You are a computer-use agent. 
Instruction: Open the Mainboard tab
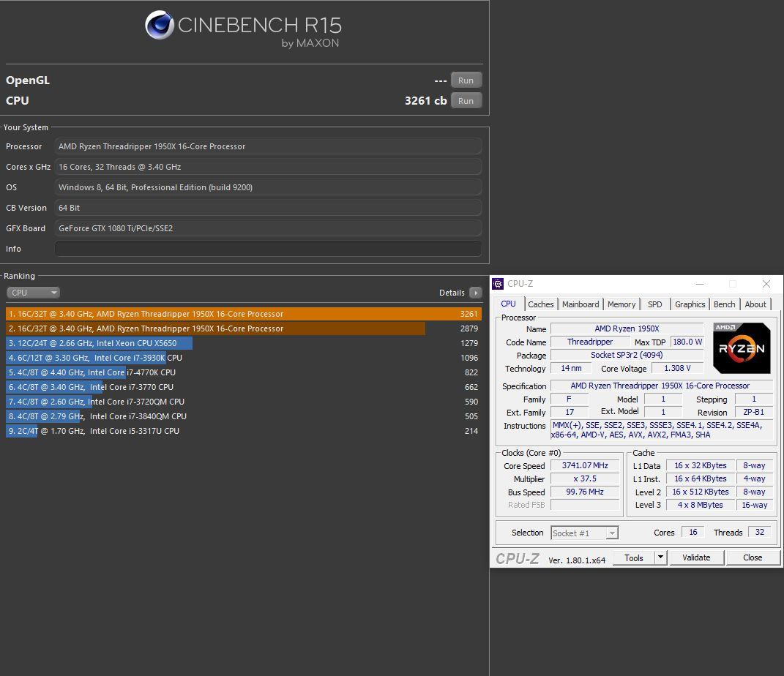click(x=580, y=304)
